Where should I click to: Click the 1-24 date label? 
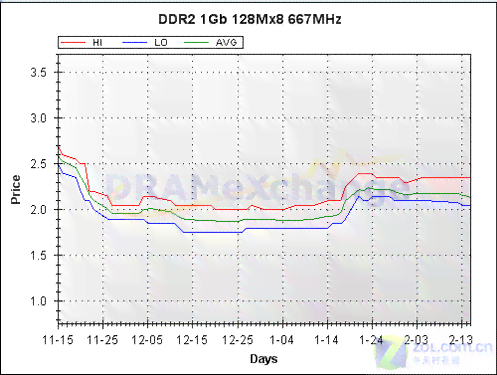(x=371, y=340)
